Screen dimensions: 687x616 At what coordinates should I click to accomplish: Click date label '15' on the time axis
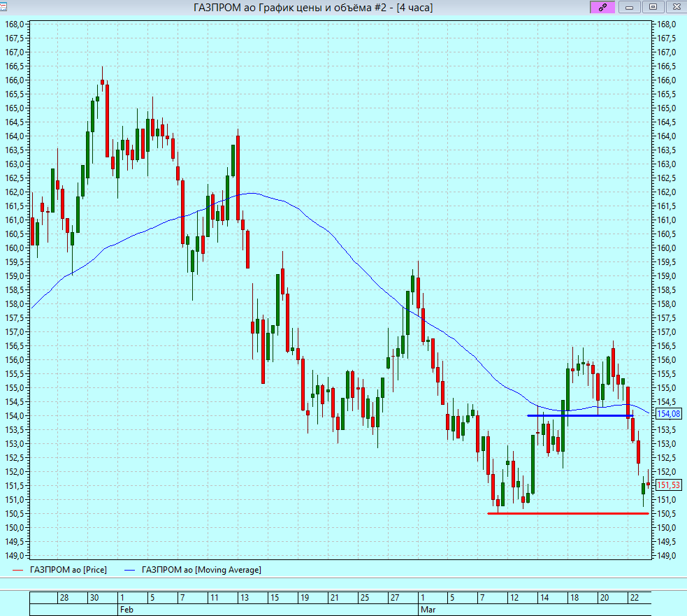click(x=274, y=598)
